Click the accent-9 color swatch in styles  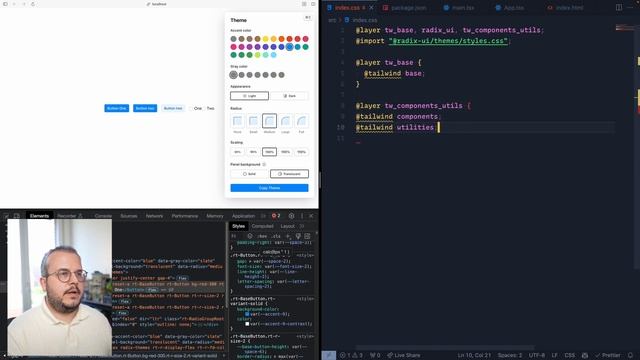point(247,314)
